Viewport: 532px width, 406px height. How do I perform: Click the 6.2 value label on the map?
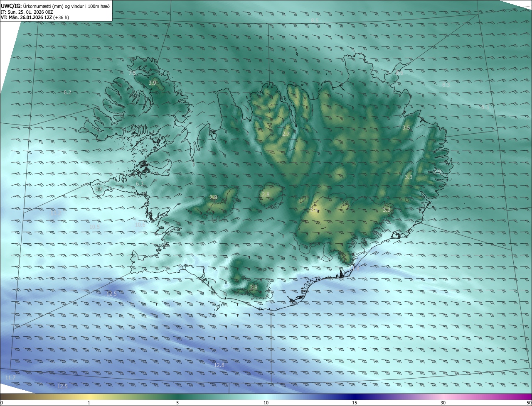(x=67, y=93)
